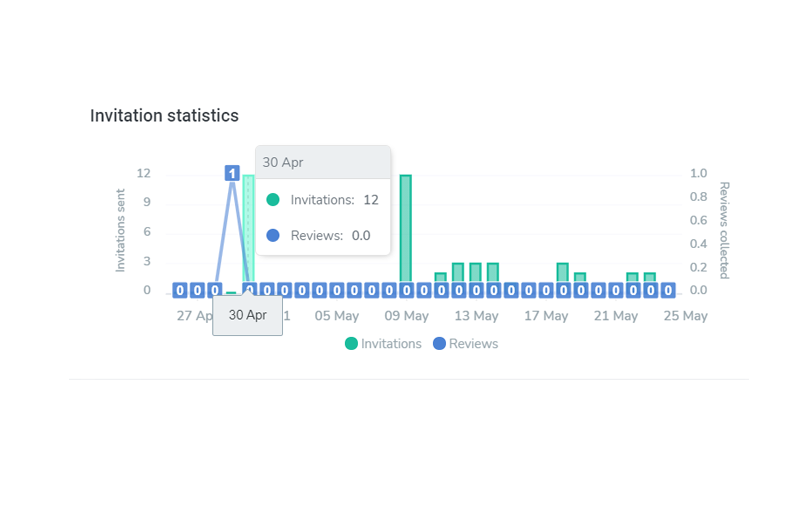Click the 30 Apr tooltip header

click(x=322, y=162)
